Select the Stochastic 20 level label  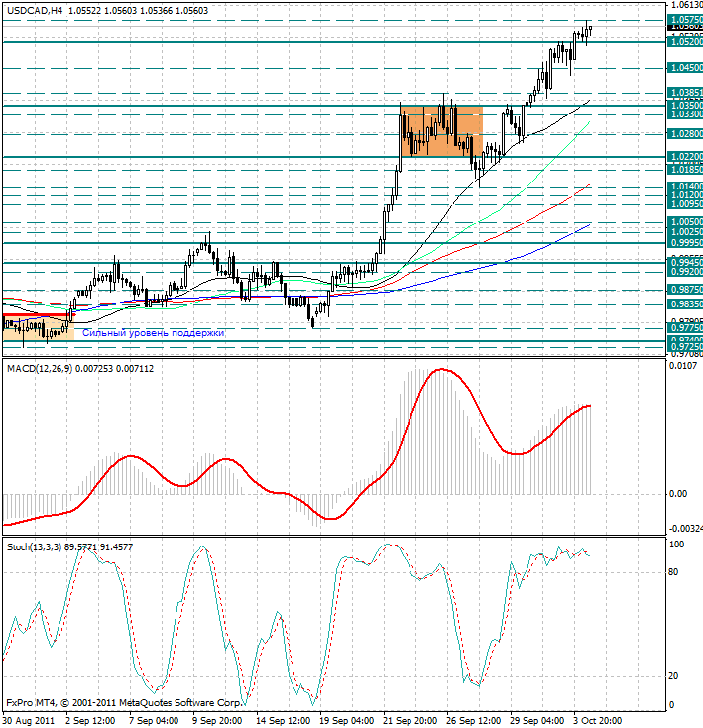(673, 676)
